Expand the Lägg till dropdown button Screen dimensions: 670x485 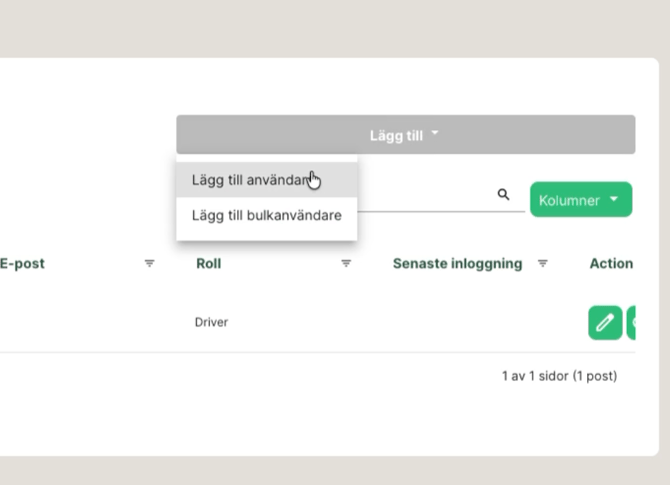(405, 135)
